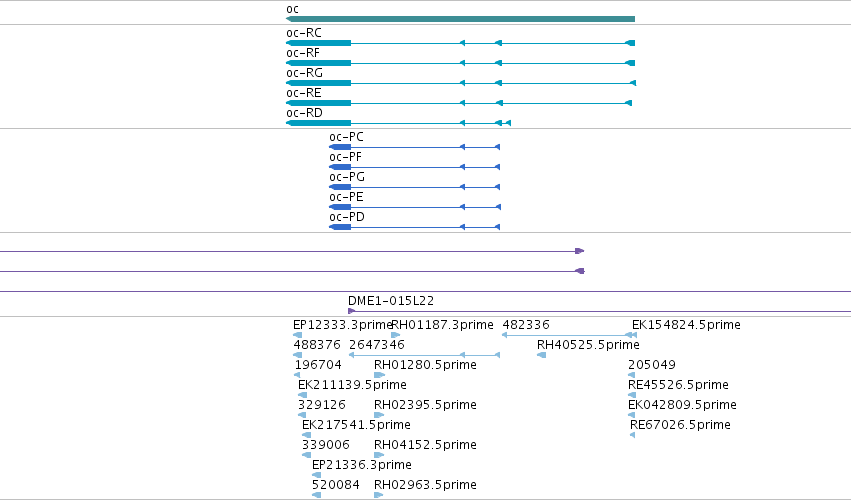Click the RH01280.5prime arrow glyph
851x500 pixels.
[379, 375]
